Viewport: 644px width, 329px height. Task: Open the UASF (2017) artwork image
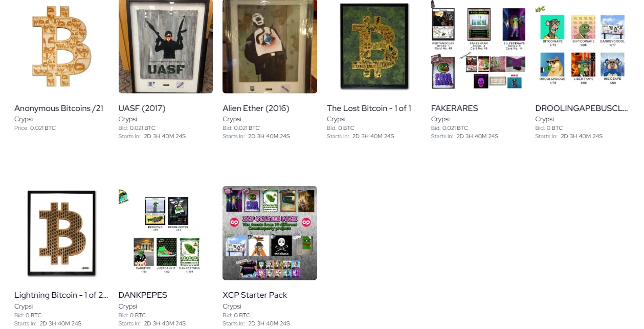166,47
